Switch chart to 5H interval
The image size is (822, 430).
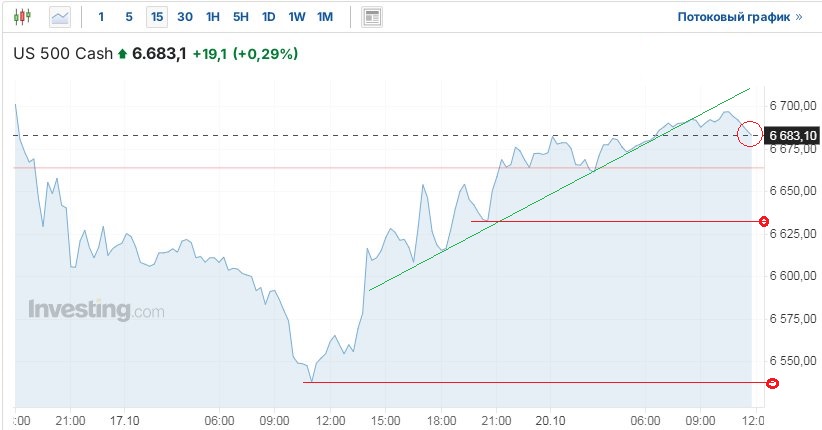point(241,17)
